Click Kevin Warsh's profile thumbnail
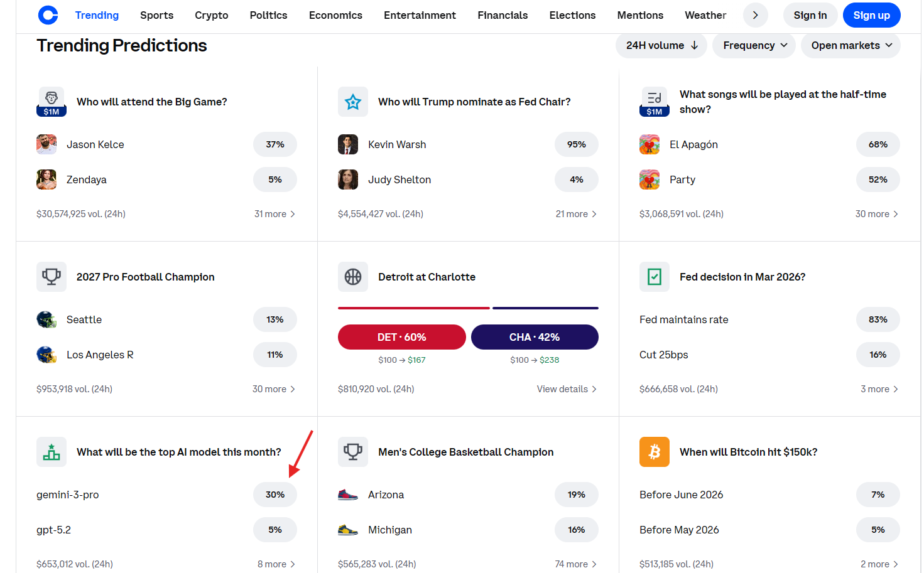Screen dimensions: 924x573 pyautogui.click(x=348, y=144)
